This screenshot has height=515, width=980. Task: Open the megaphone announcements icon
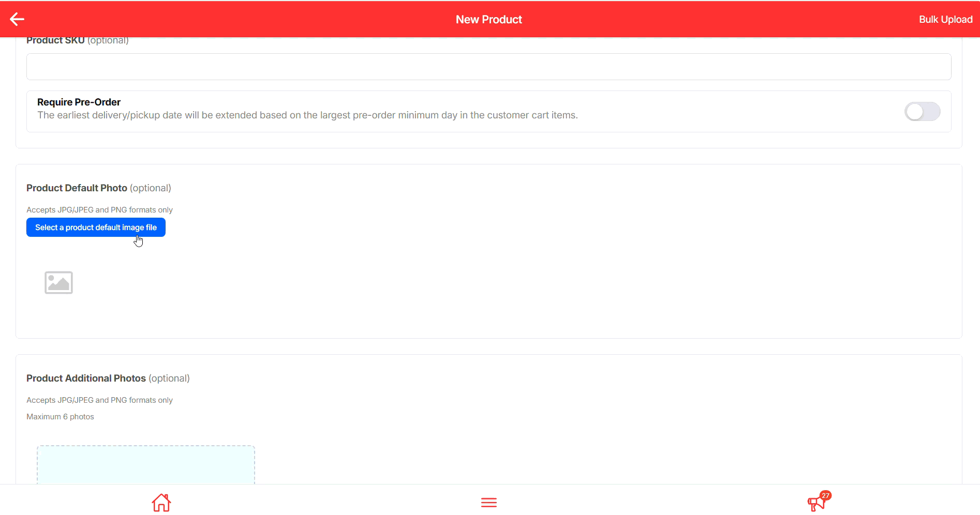[x=815, y=503]
